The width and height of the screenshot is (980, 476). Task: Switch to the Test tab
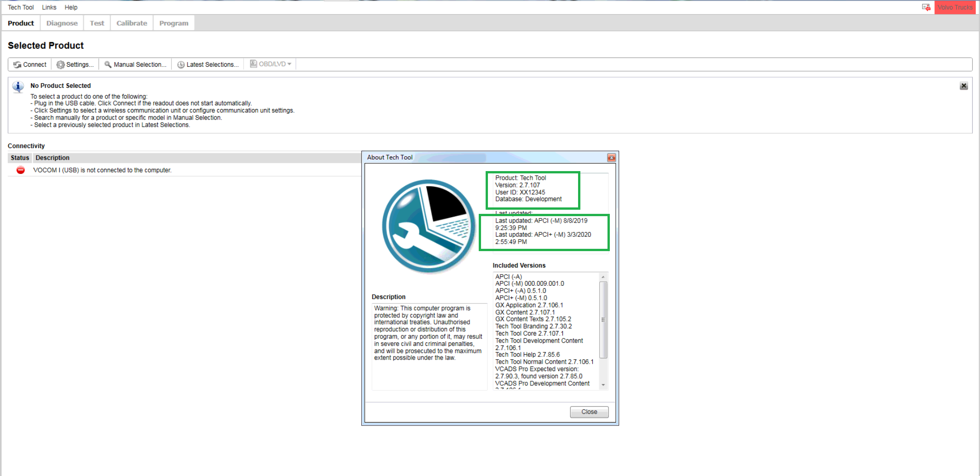click(x=97, y=23)
